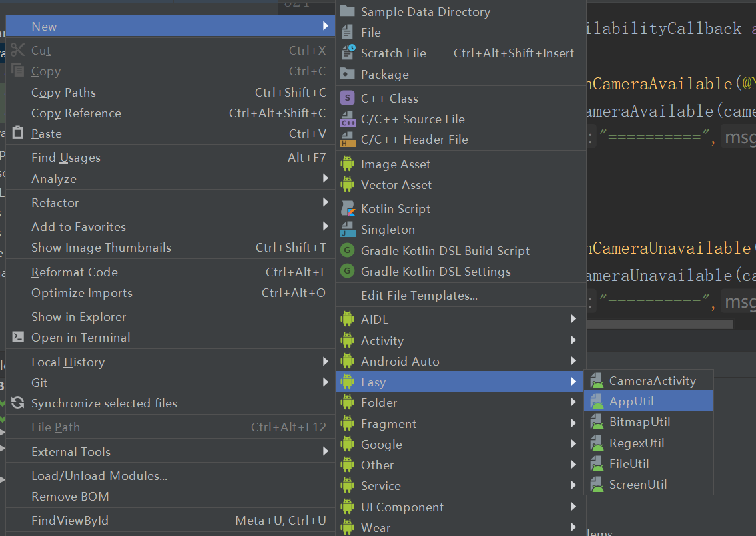Click the Open in Terminal icon
The width and height of the screenshot is (756, 536).
click(x=18, y=336)
